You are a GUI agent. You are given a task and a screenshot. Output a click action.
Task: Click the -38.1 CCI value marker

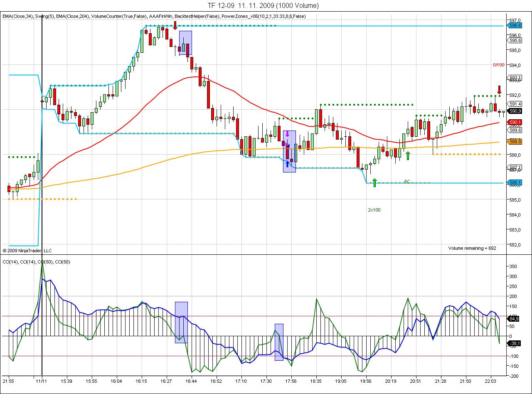[x=515, y=343]
